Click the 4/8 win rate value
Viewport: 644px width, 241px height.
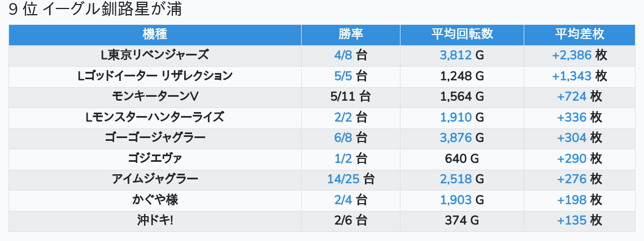coord(343,55)
